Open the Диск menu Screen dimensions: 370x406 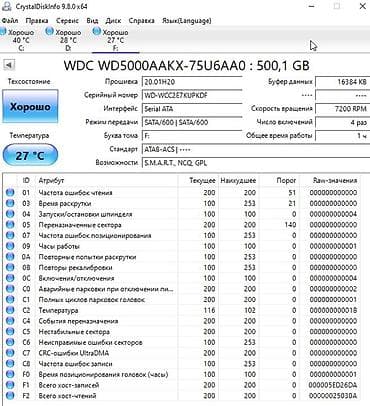[x=113, y=21]
